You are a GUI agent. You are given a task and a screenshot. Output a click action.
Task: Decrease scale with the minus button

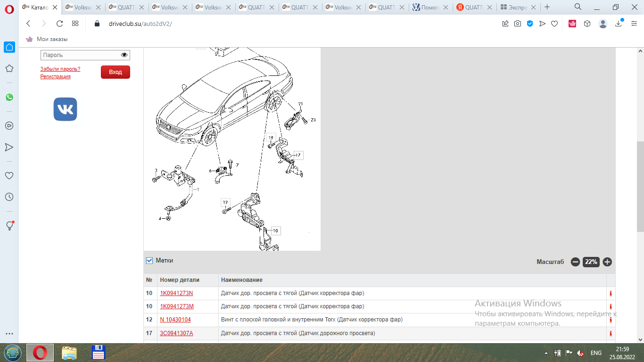(575, 262)
